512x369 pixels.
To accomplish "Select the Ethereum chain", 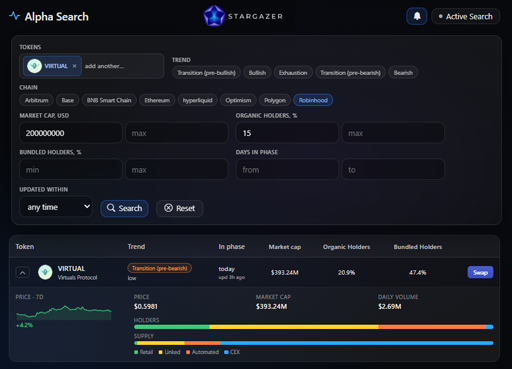I will (x=157, y=100).
